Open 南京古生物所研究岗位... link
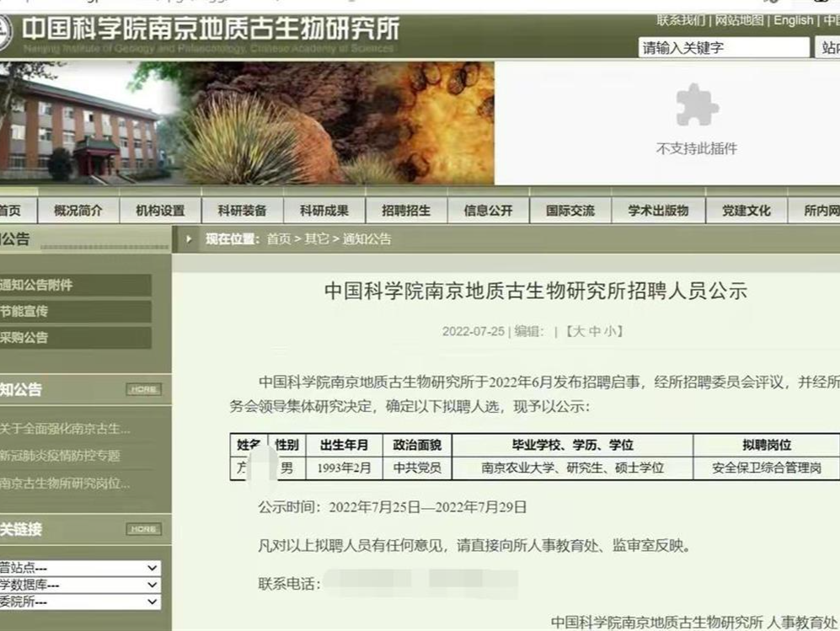Screen dimensions: 840x631 pos(65,484)
